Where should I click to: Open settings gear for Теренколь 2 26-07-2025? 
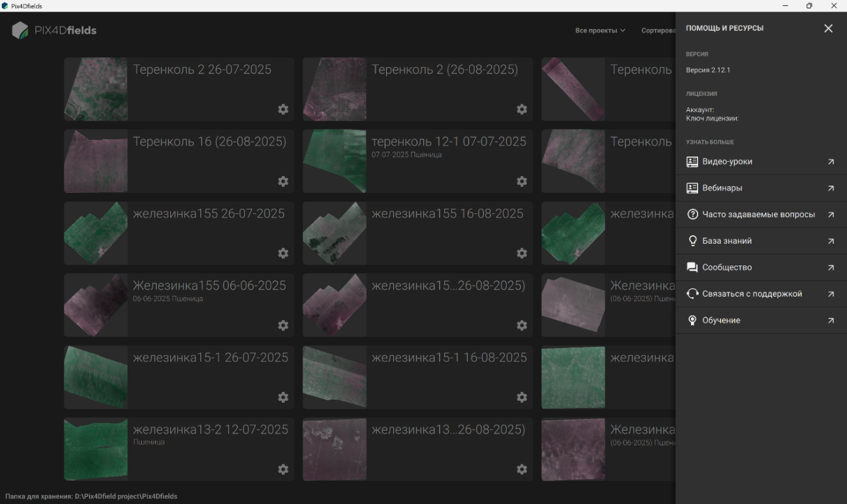[283, 110]
